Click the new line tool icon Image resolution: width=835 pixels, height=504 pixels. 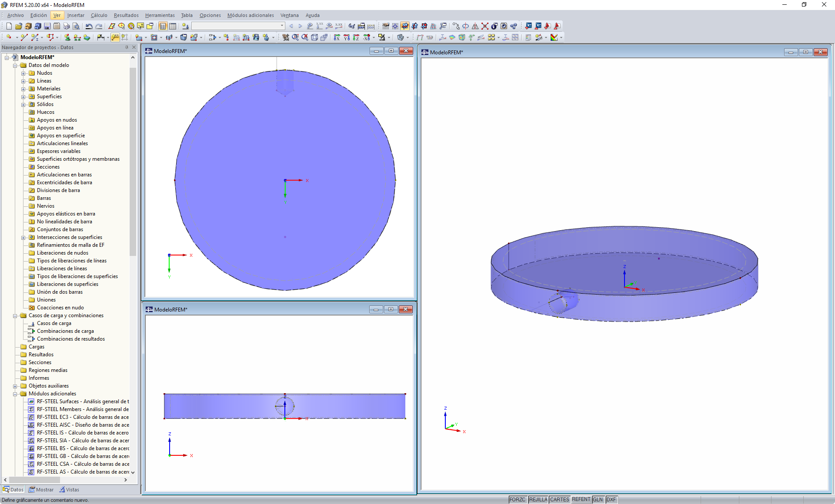point(24,37)
